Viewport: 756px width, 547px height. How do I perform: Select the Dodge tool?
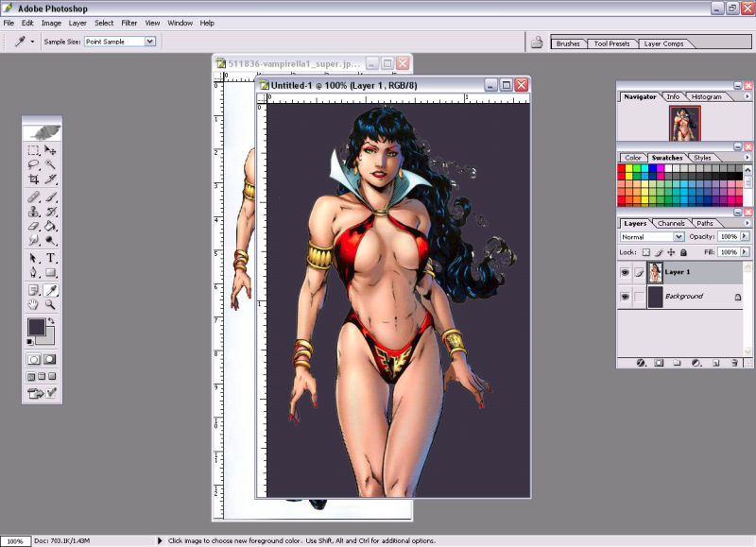(x=50, y=240)
